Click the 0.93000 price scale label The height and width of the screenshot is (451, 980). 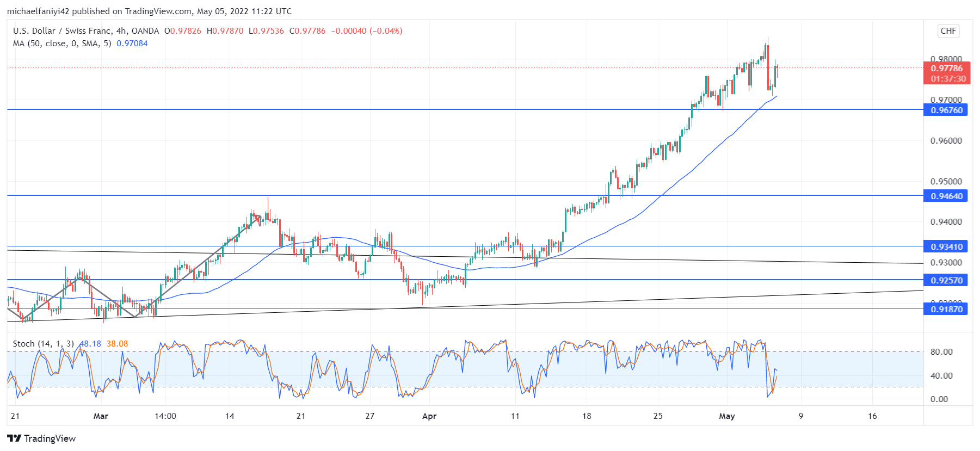[946, 263]
